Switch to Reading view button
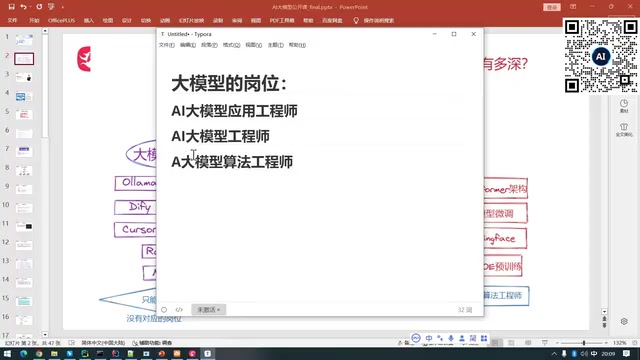This screenshot has height=360, width=640. tap(528, 343)
